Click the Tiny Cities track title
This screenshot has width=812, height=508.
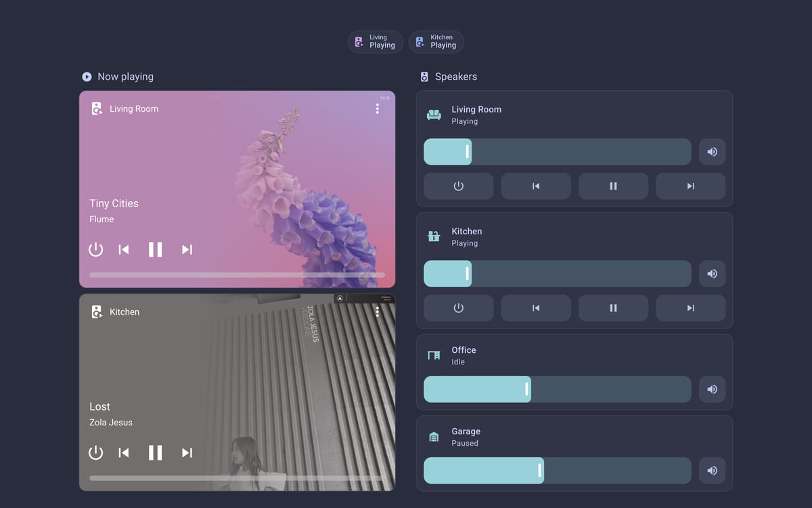[114, 203]
